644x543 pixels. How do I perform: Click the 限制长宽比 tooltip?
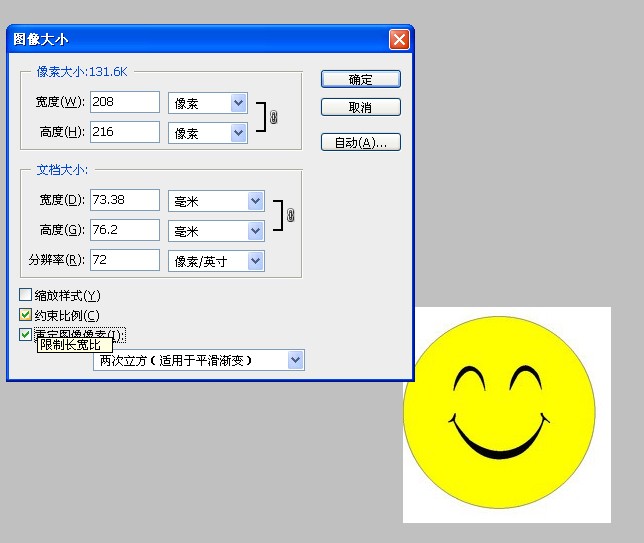pos(75,345)
